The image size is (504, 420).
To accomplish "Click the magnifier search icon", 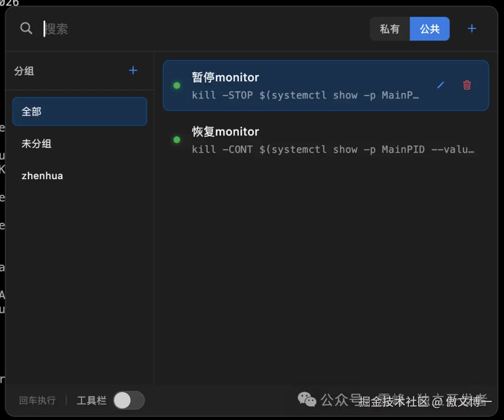I will 26,28.
